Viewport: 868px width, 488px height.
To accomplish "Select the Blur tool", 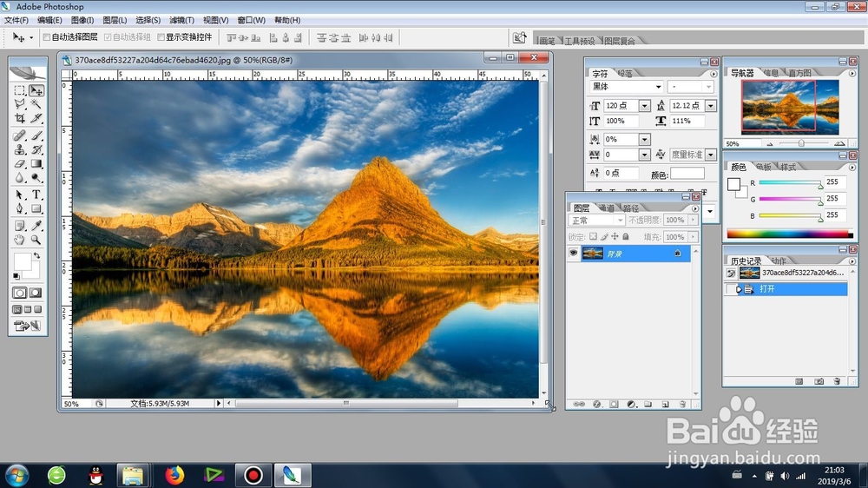I will [x=19, y=178].
